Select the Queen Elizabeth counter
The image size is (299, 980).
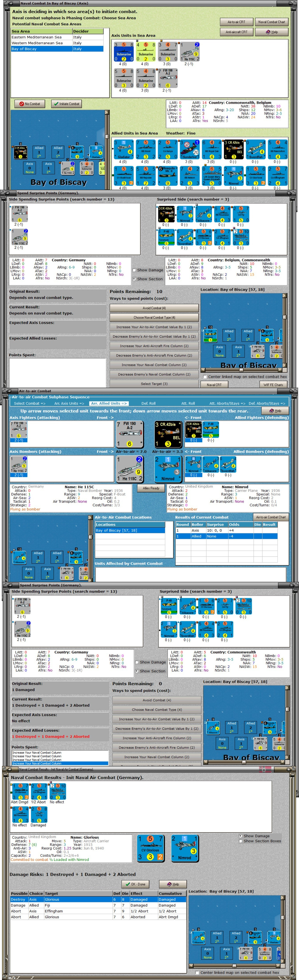(x=211, y=176)
